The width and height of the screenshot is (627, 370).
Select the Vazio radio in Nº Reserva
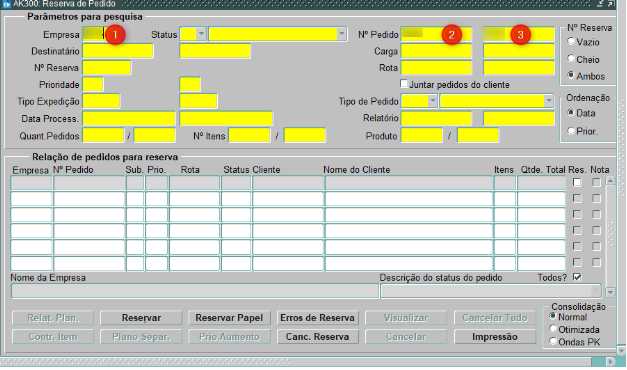[571, 41]
